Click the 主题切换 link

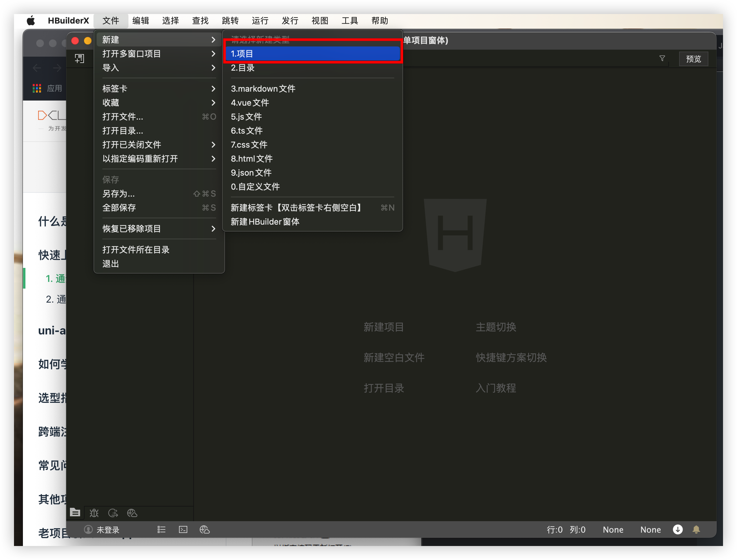496,327
